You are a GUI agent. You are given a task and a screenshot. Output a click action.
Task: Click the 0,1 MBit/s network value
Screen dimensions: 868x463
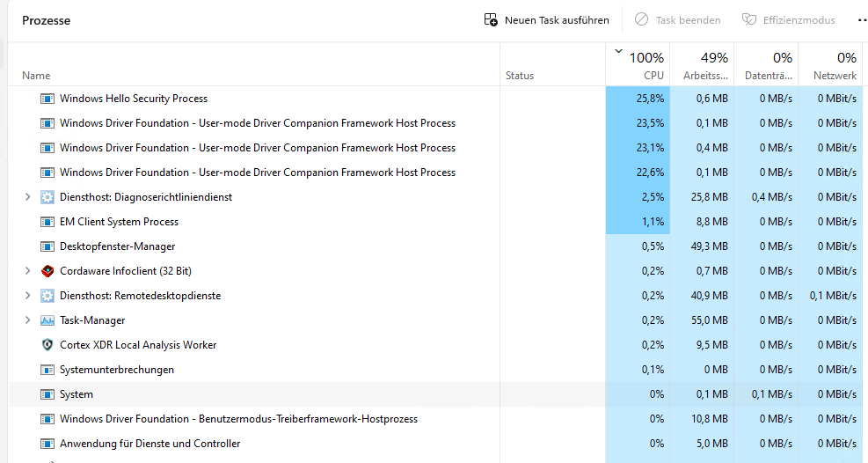833,296
